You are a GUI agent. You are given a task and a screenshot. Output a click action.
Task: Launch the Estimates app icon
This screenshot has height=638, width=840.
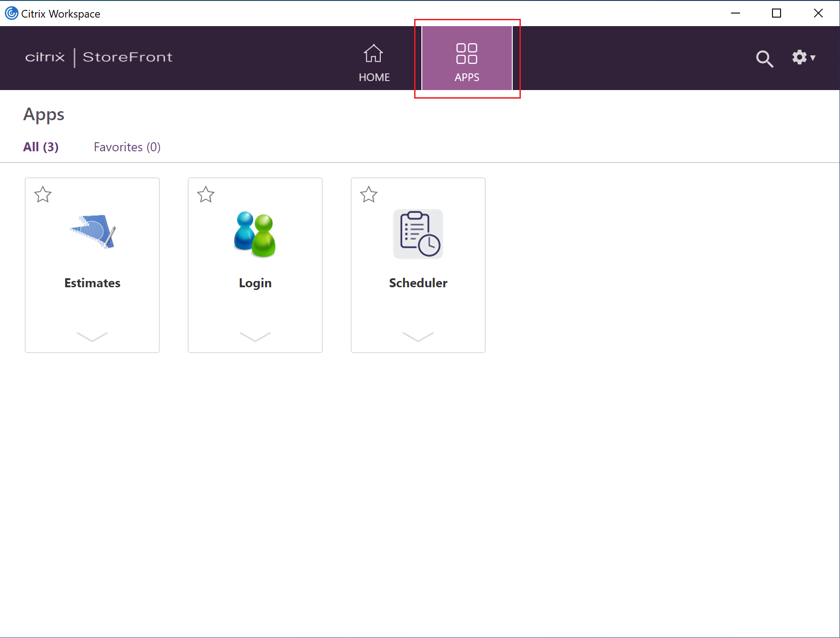(x=93, y=232)
